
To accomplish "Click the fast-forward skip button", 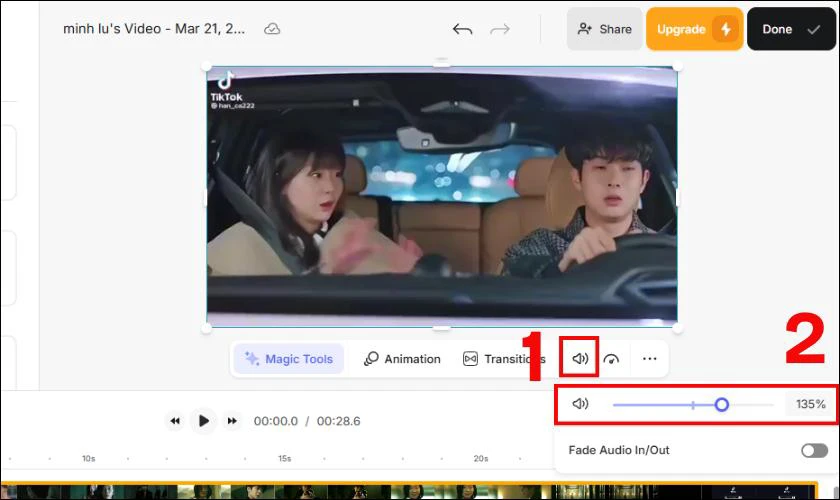I will 232,421.
